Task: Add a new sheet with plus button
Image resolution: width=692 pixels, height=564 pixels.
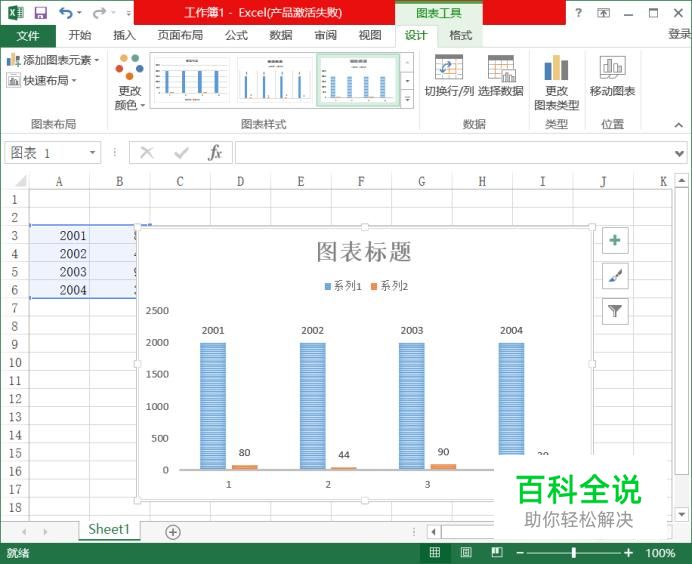Action: [x=173, y=532]
